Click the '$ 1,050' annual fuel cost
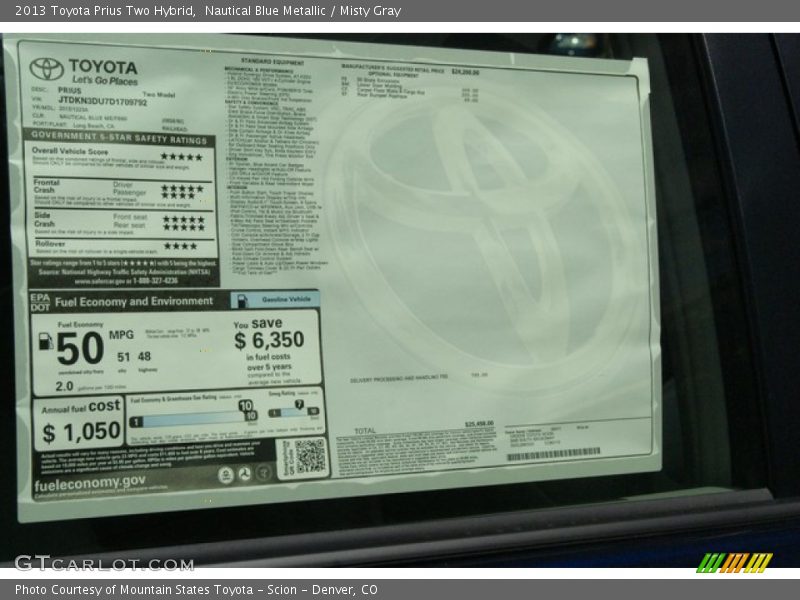This screenshot has height=600, width=800. point(82,432)
